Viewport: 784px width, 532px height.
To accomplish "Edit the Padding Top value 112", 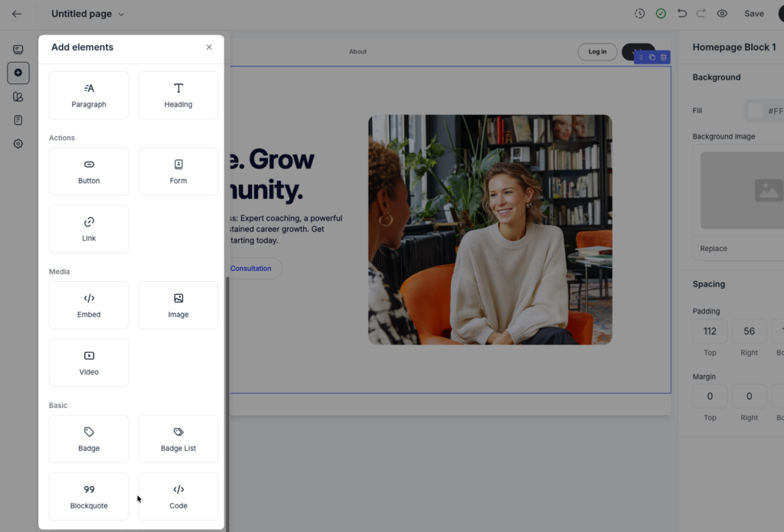I will pyautogui.click(x=710, y=331).
